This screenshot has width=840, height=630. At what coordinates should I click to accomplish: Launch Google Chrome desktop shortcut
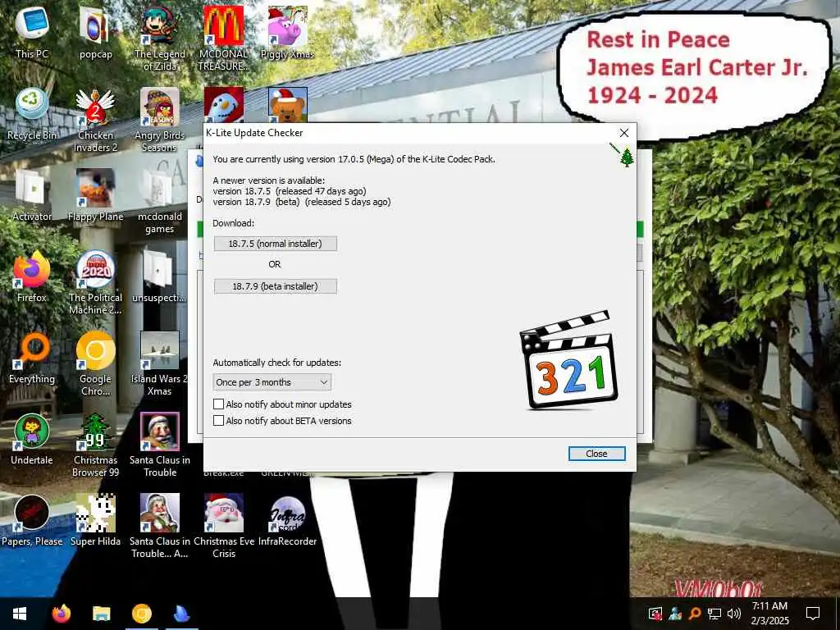pos(95,363)
